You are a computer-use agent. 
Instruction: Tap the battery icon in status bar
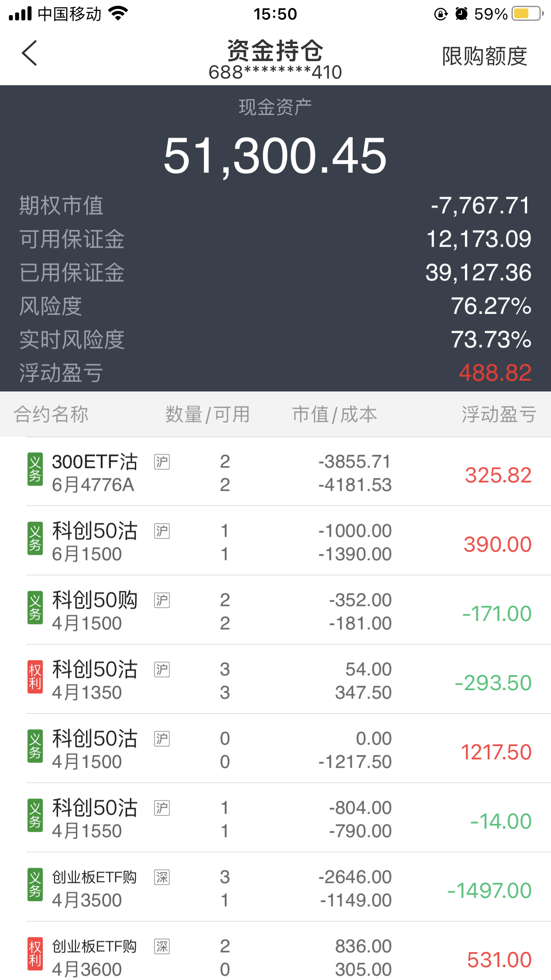(527, 14)
